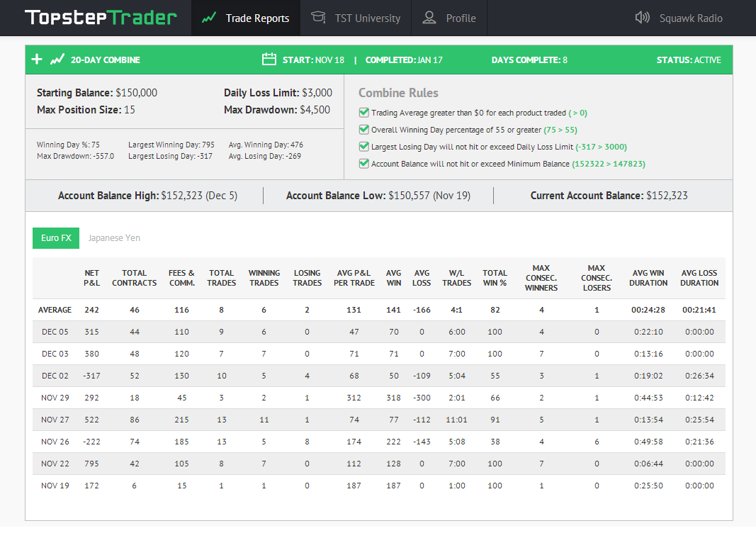Viewport: 756px width, 538px height.
Task: Click the 0:49:58 avg win duration
Action: [x=648, y=442]
